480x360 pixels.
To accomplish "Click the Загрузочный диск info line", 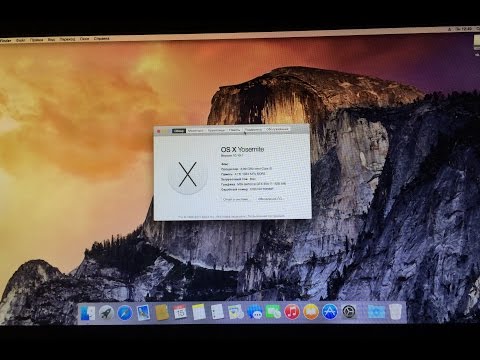I will (238, 179).
